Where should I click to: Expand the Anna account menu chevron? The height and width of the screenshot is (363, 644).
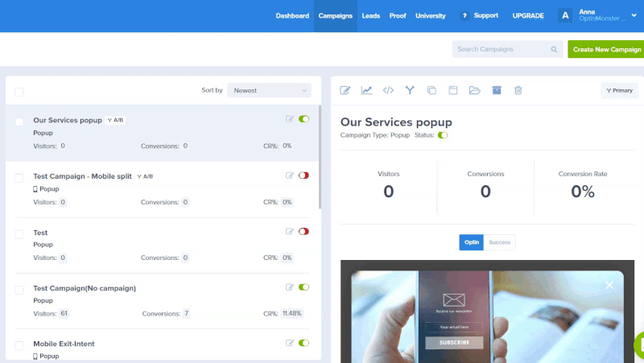pyautogui.click(x=634, y=15)
